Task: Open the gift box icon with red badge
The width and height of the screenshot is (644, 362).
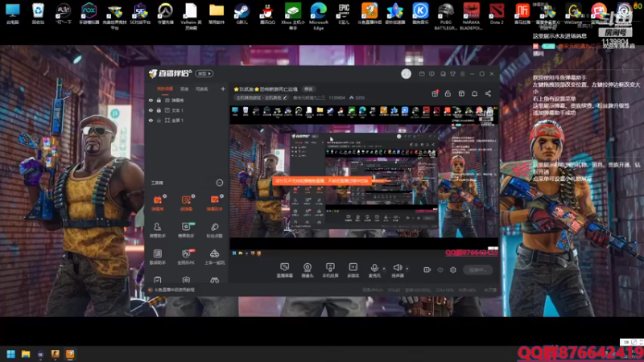Action: 435,93
